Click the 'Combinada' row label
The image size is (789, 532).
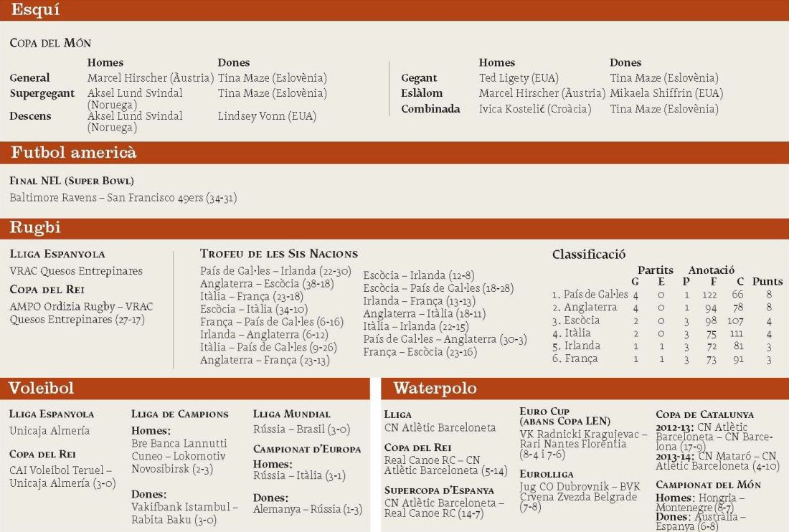coord(430,109)
